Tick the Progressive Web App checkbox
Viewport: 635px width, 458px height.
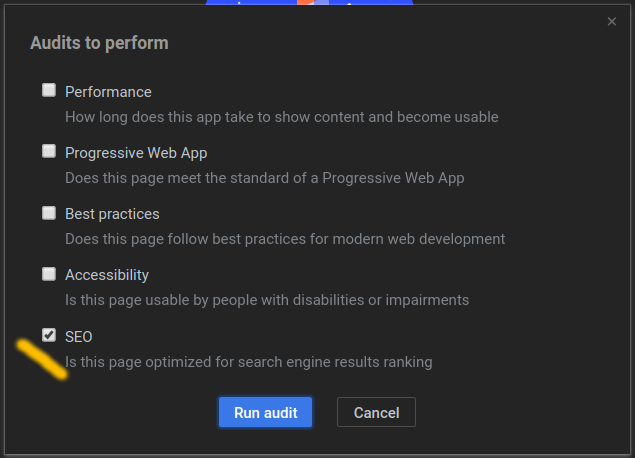[49, 151]
